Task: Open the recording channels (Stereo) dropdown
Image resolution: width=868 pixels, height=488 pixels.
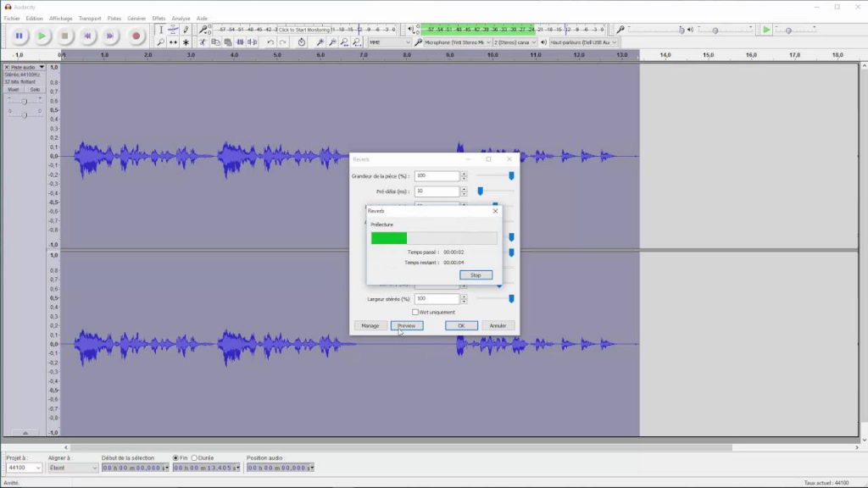Action: [x=515, y=42]
